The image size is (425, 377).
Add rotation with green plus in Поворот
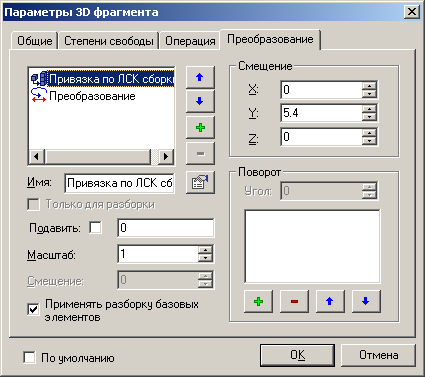click(x=258, y=301)
